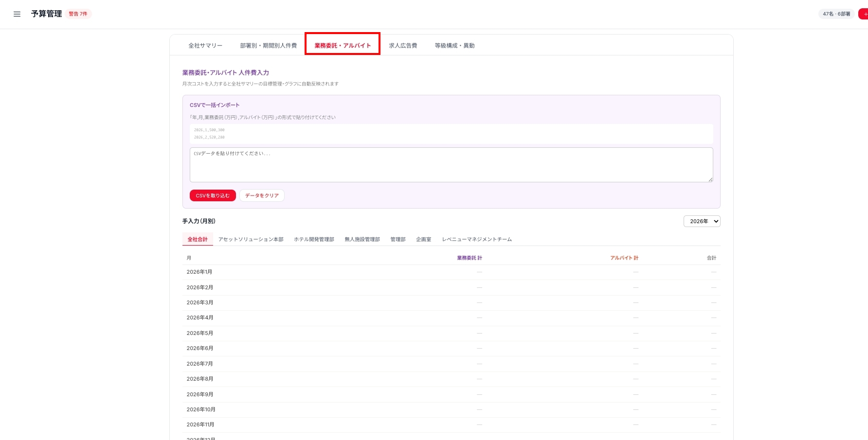This screenshot has height=440, width=868.
Task: Click the 2026年6月 row label
Action: [x=200, y=349]
